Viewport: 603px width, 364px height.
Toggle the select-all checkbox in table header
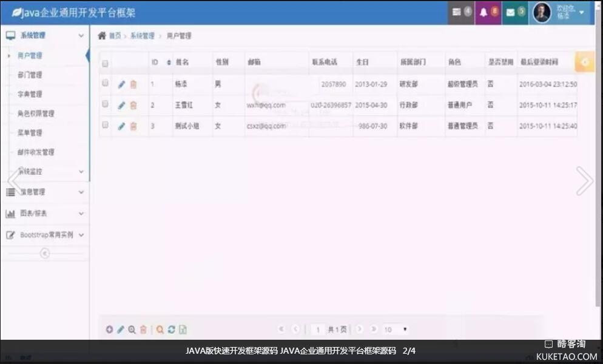105,63
